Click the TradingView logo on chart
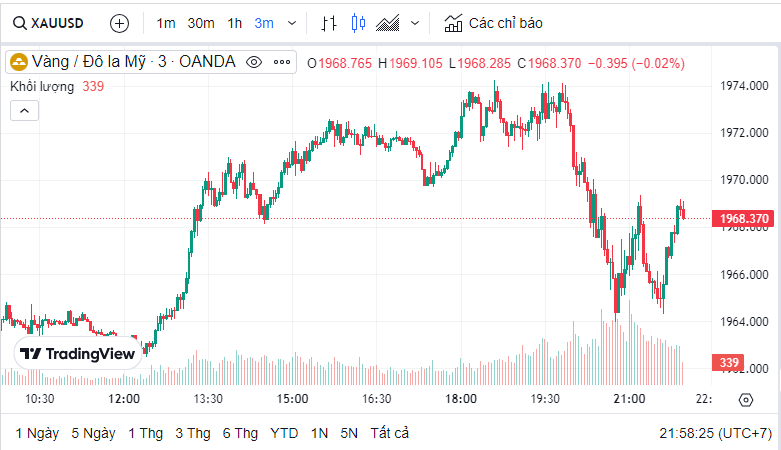The image size is (781, 450). tap(77, 354)
